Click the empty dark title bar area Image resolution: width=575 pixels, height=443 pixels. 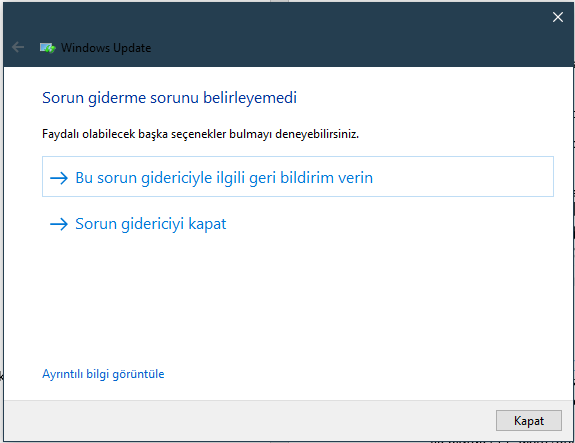(330, 37)
